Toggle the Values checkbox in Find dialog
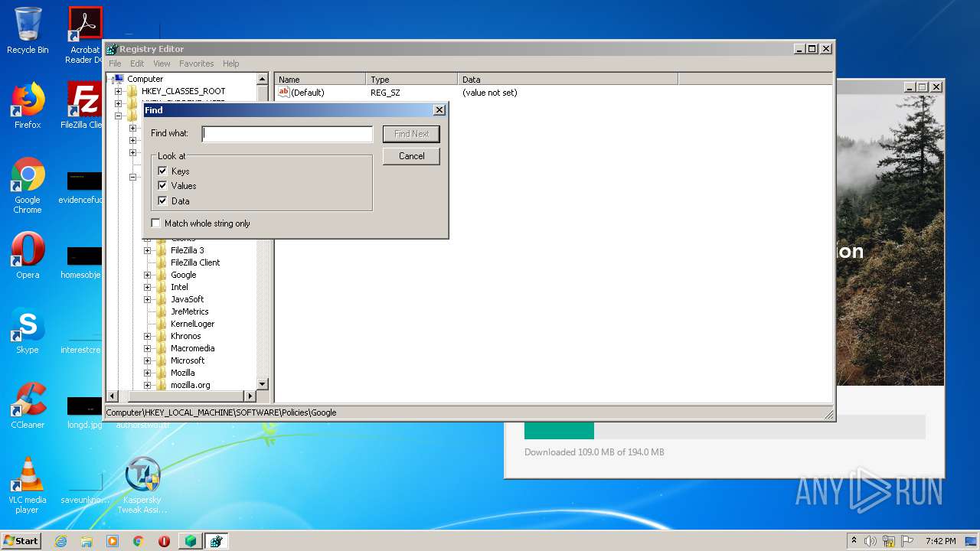 [162, 185]
